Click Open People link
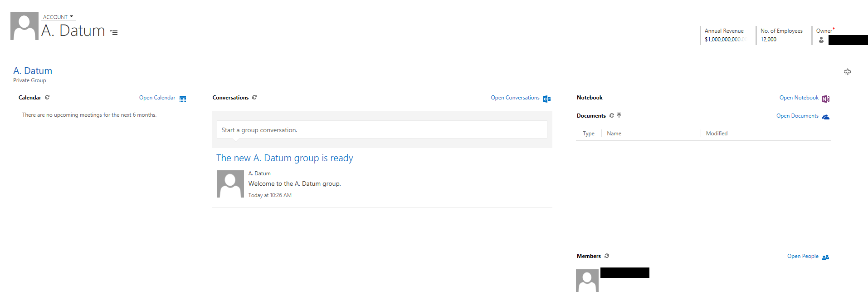868x302 pixels. point(803,256)
